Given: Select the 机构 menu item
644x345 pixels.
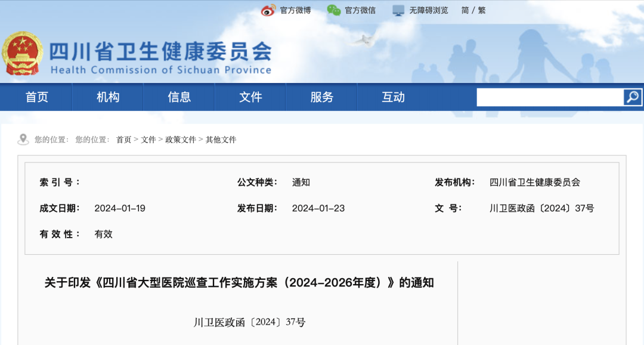Looking at the screenshot, I should point(107,97).
